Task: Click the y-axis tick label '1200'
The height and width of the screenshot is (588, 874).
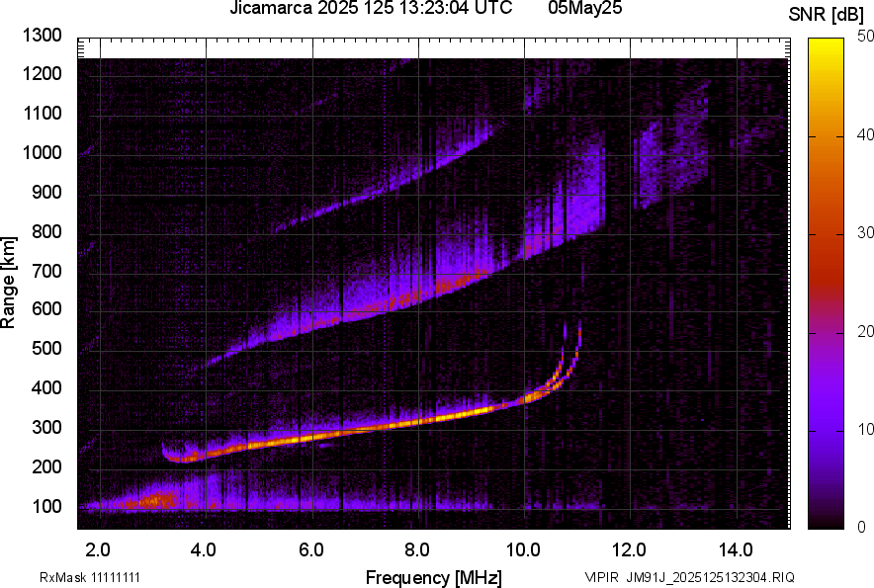Action: (42, 73)
